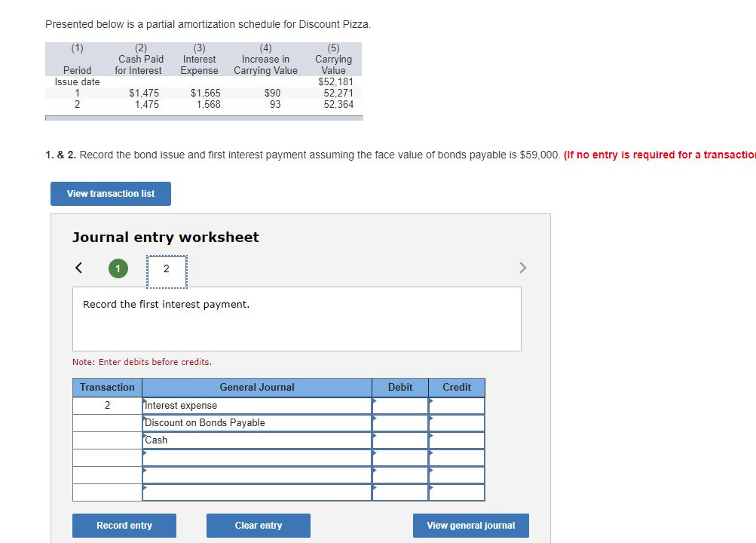756x543 pixels.
Task: Open the general journal view
Action: 470,525
